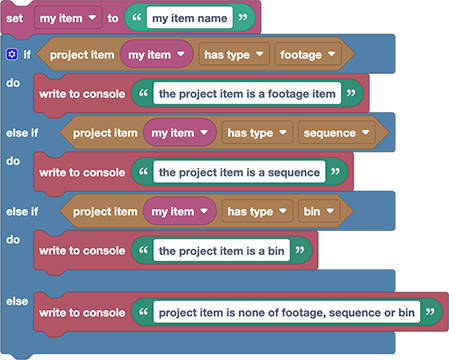Select the 'set' variable block label

[15, 18]
